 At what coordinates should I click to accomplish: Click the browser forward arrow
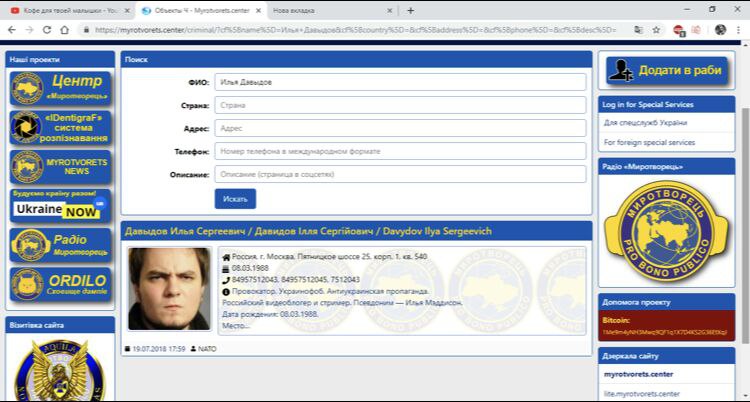click(29, 30)
